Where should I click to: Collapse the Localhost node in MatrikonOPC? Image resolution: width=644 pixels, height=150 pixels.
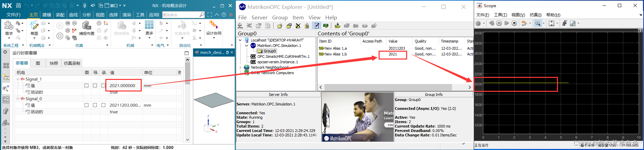240,40
